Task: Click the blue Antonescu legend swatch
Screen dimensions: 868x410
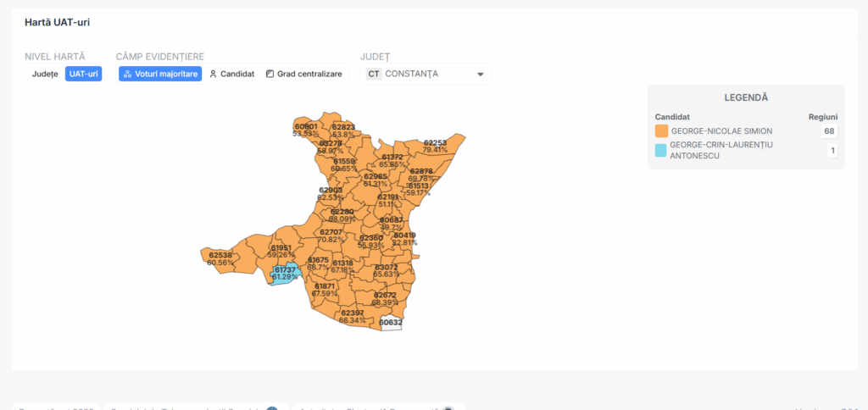Action: click(661, 150)
